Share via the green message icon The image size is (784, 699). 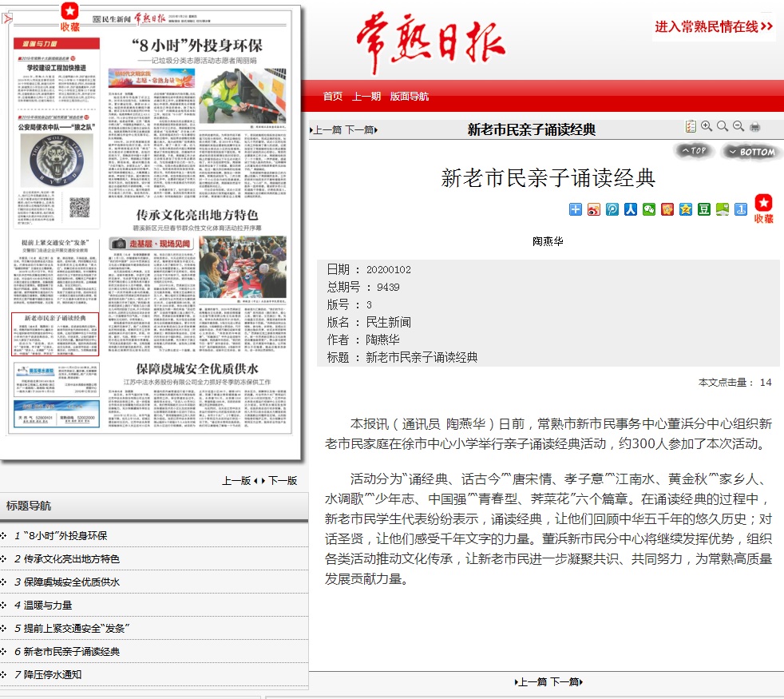coord(723,209)
